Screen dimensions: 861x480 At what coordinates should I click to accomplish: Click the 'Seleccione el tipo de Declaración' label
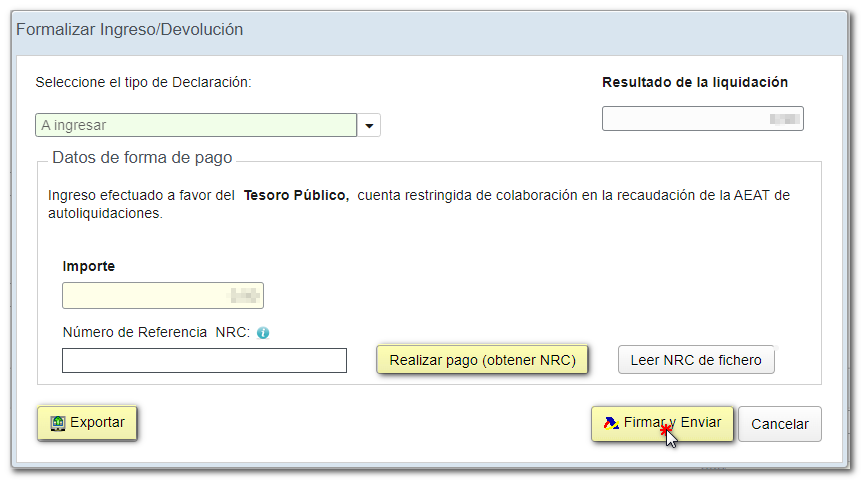143,82
